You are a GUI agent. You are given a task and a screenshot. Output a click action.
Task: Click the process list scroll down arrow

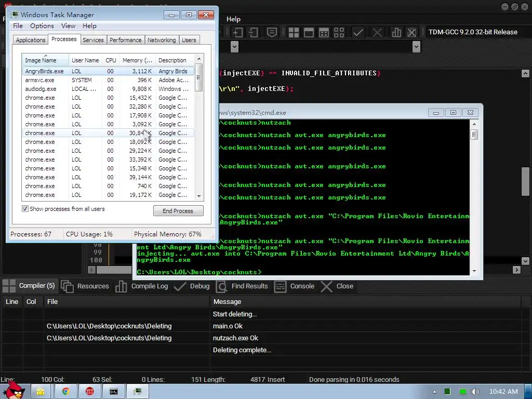(199, 196)
